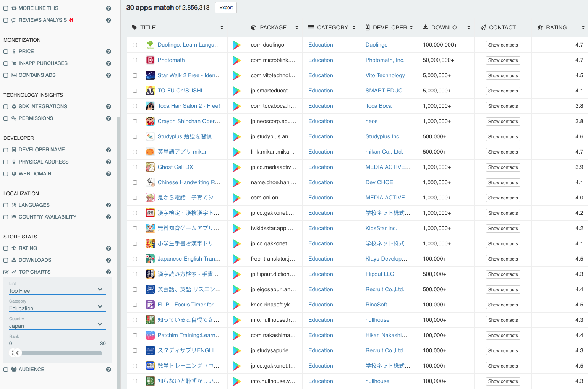Screen dimensions: 588x389
Task: Open Education category link in RinaSoft row
Action: [321, 305]
